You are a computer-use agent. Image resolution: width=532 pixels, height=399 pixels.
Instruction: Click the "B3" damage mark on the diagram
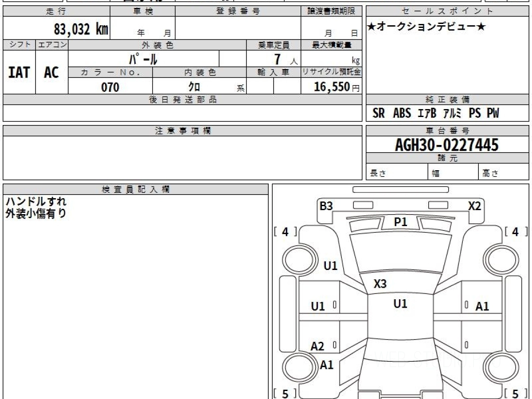click(326, 206)
